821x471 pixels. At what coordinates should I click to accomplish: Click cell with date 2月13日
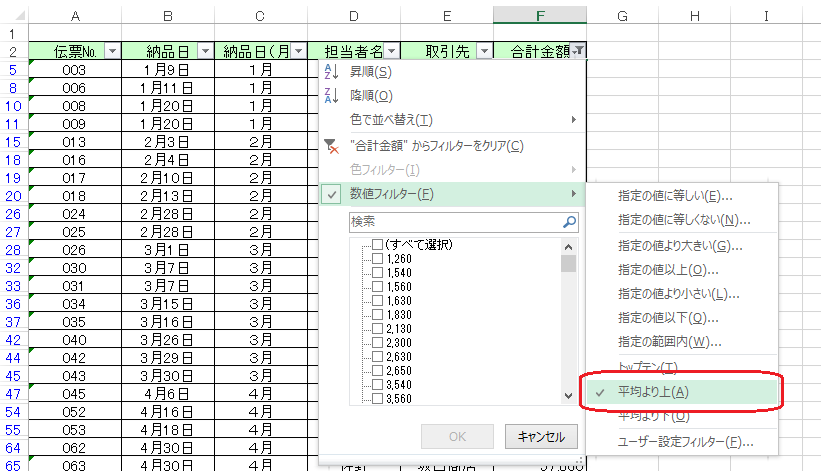coord(168,196)
